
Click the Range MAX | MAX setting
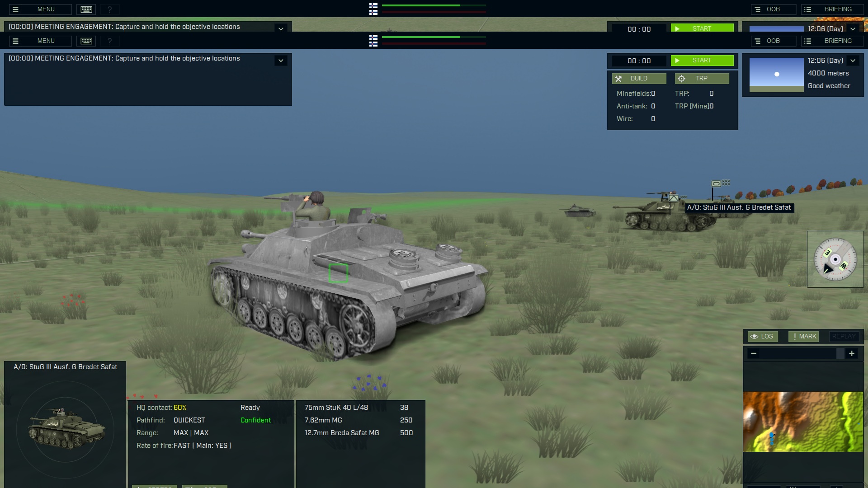(x=191, y=433)
